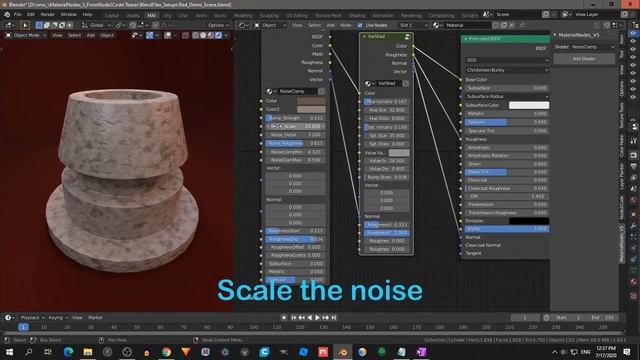Toggle Use Nodes checkbox
Viewport: 640px width, 360px height.
(x=360, y=25)
